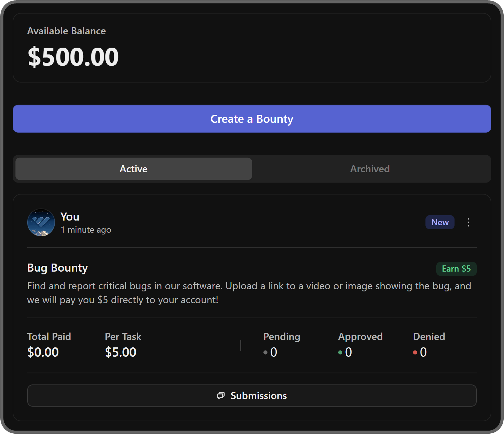This screenshot has height=434, width=504.
Task: Open the Submissions list
Action: (x=252, y=395)
